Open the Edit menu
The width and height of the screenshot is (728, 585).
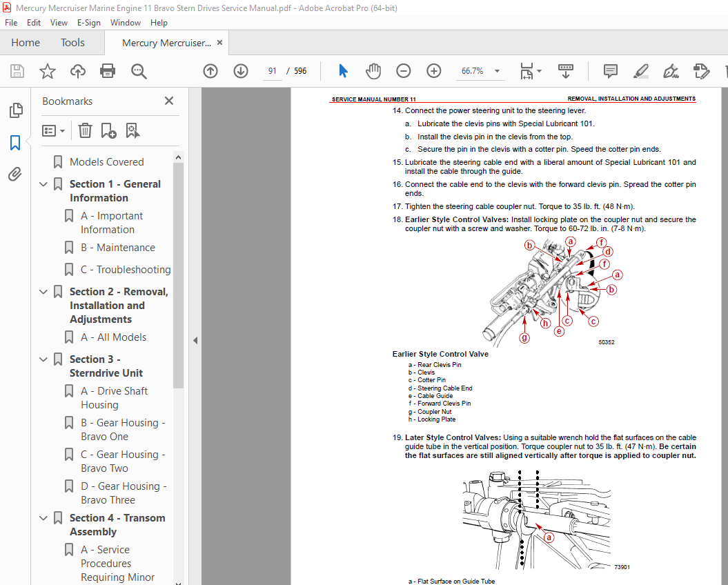(x=33, y=22)
